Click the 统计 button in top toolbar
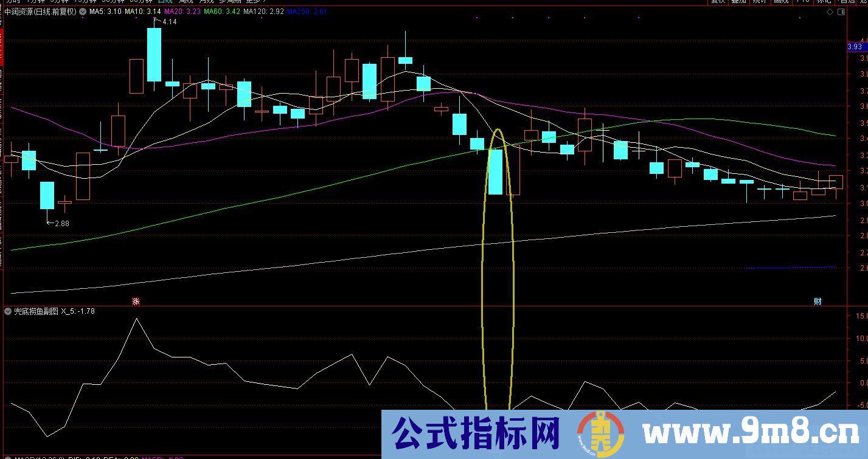 pyautogui.click(x=759, y=2)
